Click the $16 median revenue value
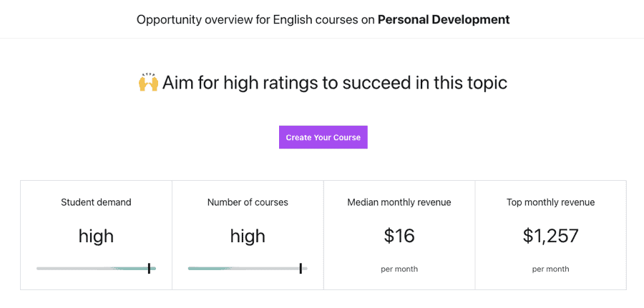This screenshot has width=644, height=308. 399,236
